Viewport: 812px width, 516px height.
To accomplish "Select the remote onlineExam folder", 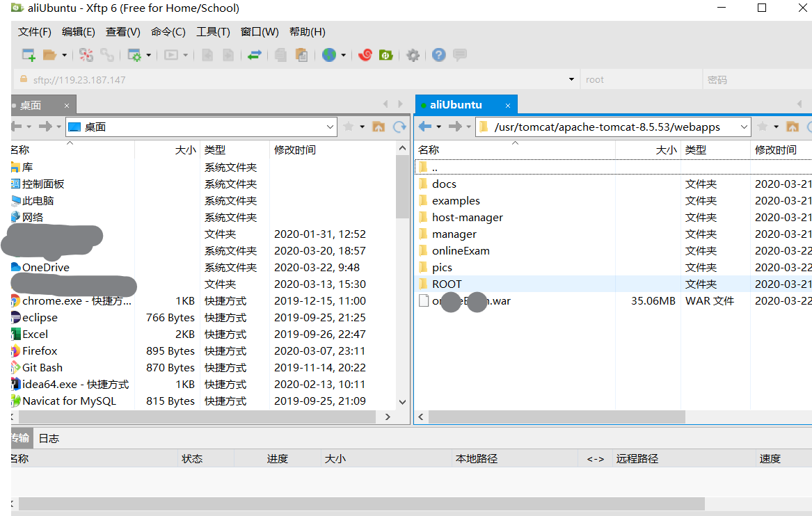I will coord(461,251).
